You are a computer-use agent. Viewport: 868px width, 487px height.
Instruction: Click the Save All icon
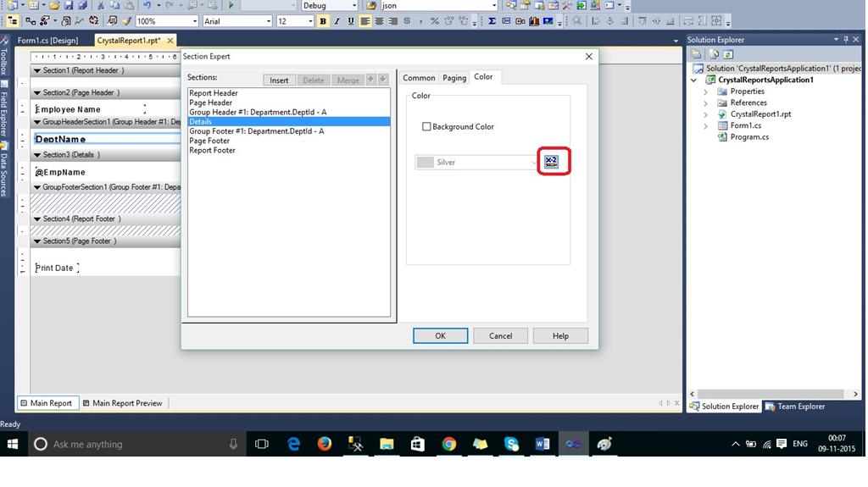tap(82, 5)
